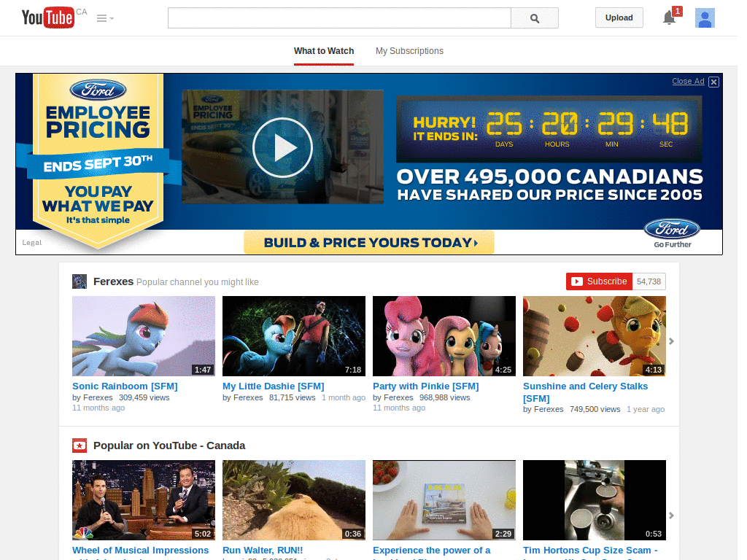Click Ferexes author under Party with Pinkie
747x560 pixels.
click(x=398, y=397)
